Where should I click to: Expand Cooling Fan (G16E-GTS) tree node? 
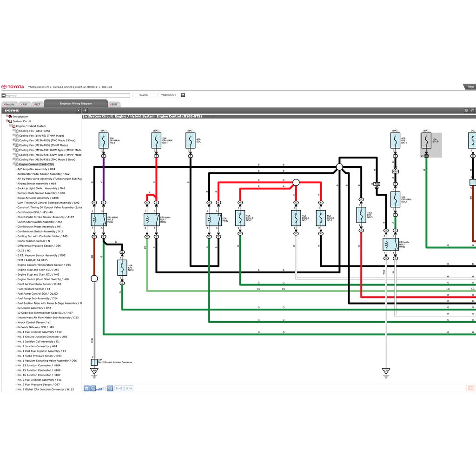tap(13, 131)
